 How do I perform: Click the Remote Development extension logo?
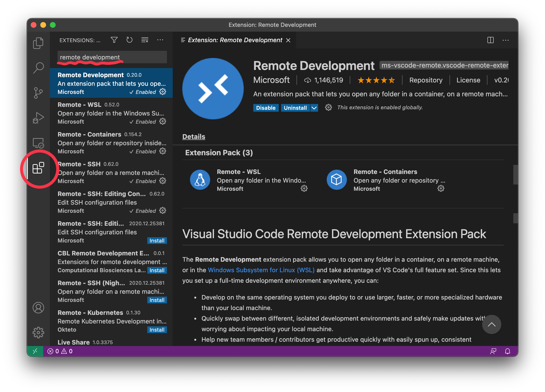coord(213,89)
